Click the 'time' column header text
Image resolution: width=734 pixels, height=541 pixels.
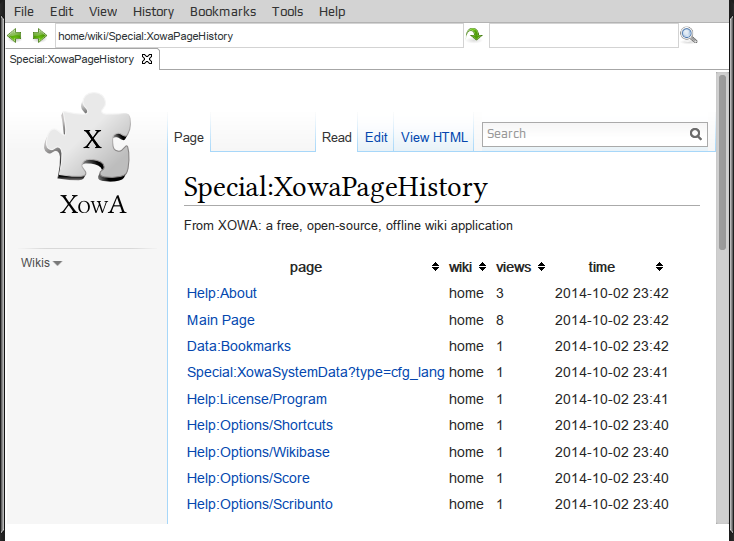[602, 267]
